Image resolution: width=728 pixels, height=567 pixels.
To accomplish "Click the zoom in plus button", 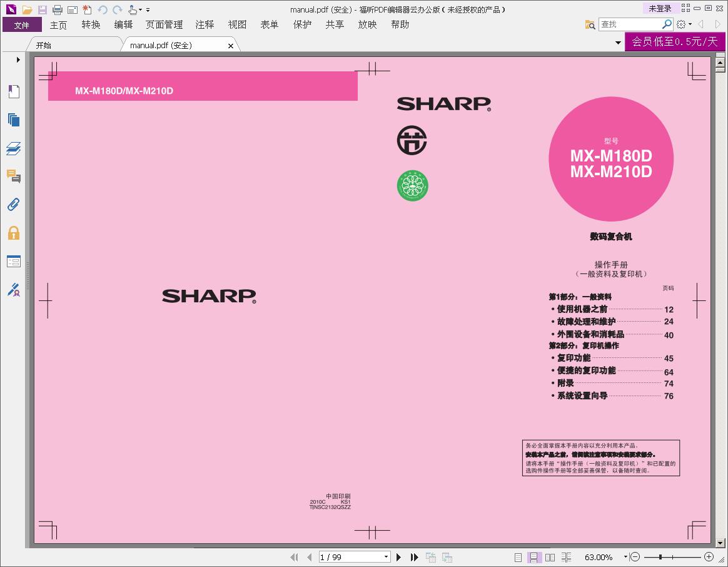I will click(709, 557).
